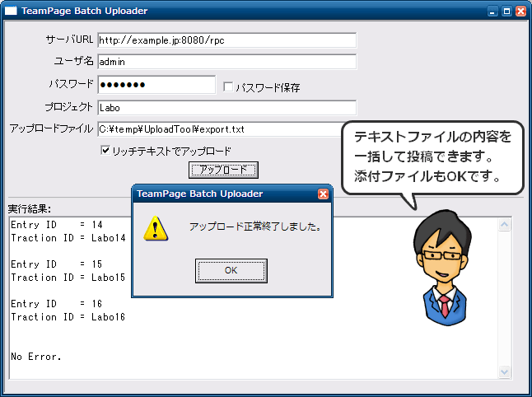
Task: Click the 'No Error.' result line
Action: coord(36,357)
